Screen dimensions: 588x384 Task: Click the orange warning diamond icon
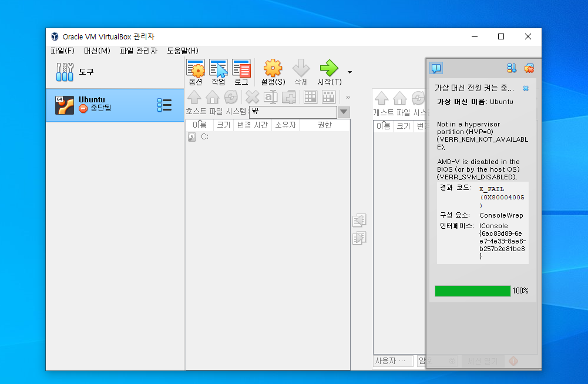point(513,361)
